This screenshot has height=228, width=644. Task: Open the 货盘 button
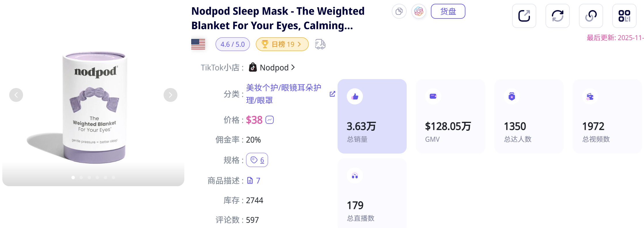pyautogui.click(x=448, y=11)
